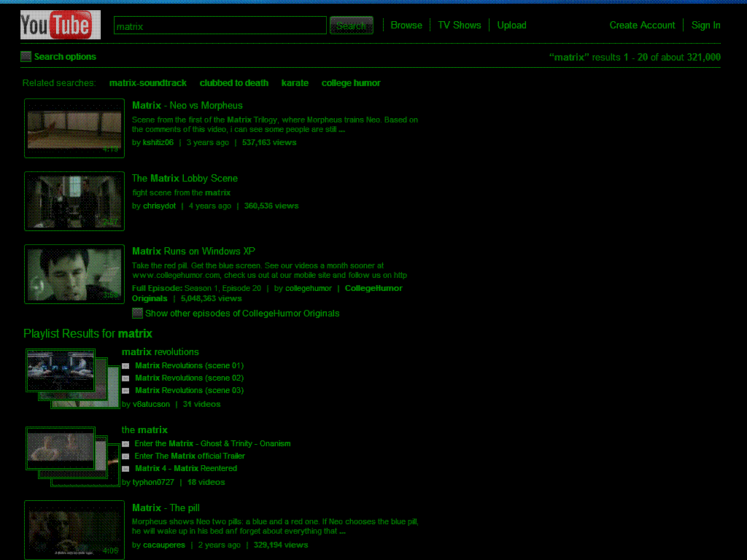This screenshot has height=560, width=747.
Task: Focus the search box containing matrix
Action: (x=220, y=26)
